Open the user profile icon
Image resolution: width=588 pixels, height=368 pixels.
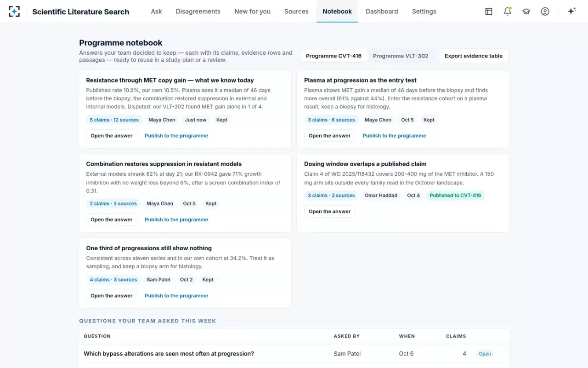coord(545,11)
